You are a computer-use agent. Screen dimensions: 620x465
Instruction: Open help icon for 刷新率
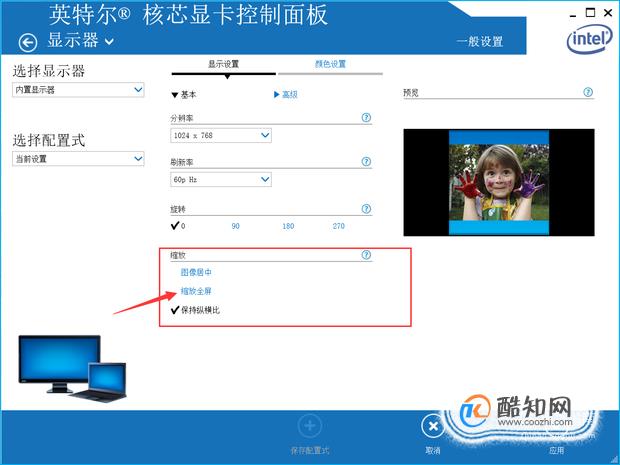click(x=367, y=162)
